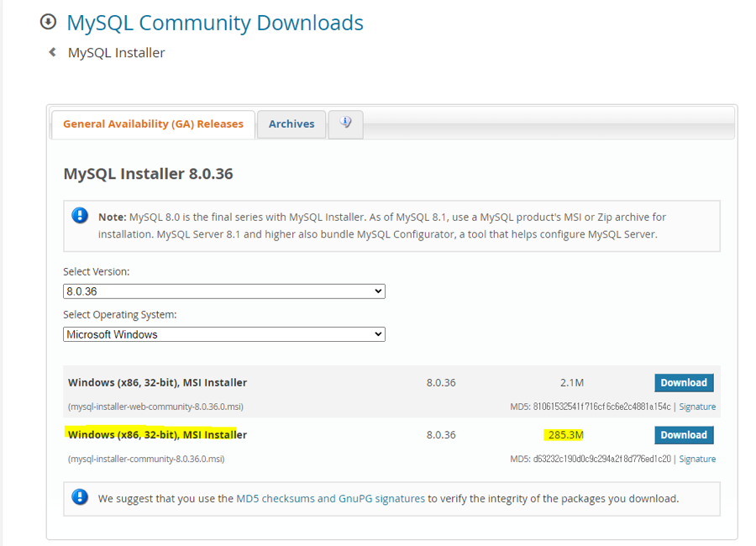Select the 2.1M file size value
This screenshot has height=546, width=756.
(x=572, y=382)
